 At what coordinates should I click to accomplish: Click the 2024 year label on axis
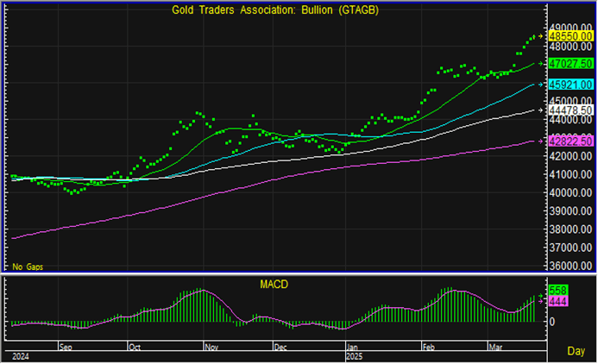tap(19, 355)
